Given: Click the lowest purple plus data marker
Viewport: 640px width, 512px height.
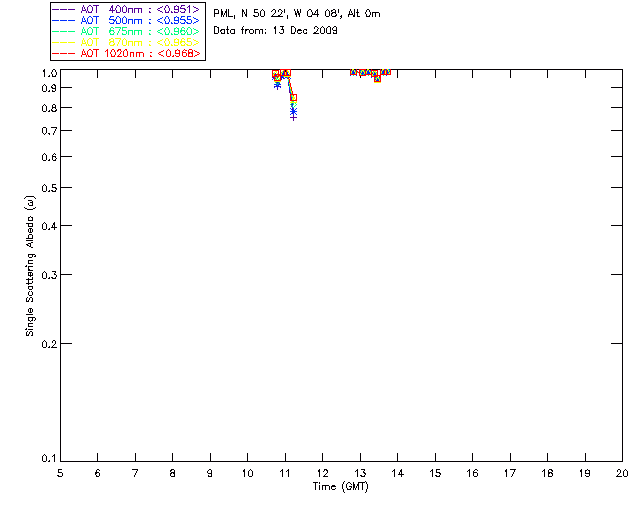Looking at the screenshot, I should (293, 118).
